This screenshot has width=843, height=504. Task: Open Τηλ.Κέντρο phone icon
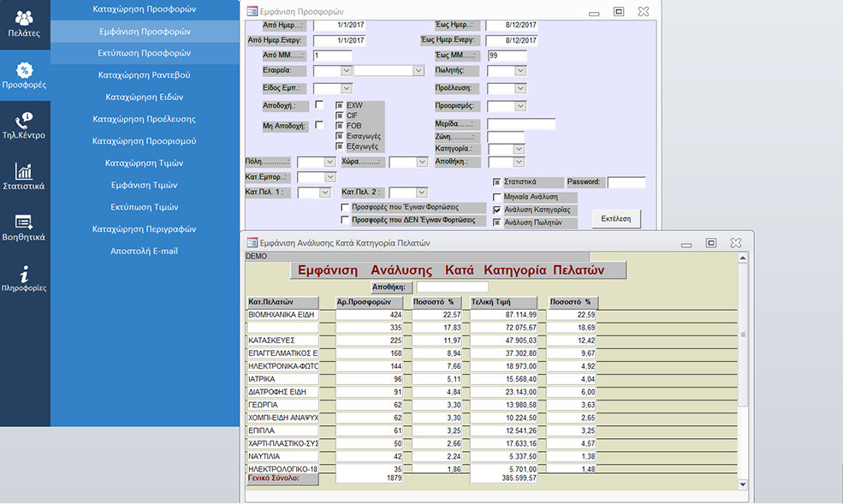25,125
